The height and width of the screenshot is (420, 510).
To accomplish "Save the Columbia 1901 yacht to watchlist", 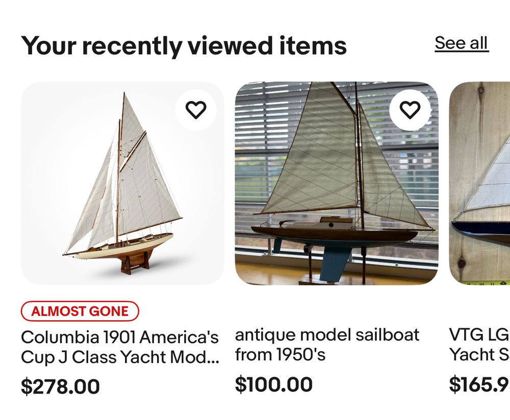I will coord(196,110).
